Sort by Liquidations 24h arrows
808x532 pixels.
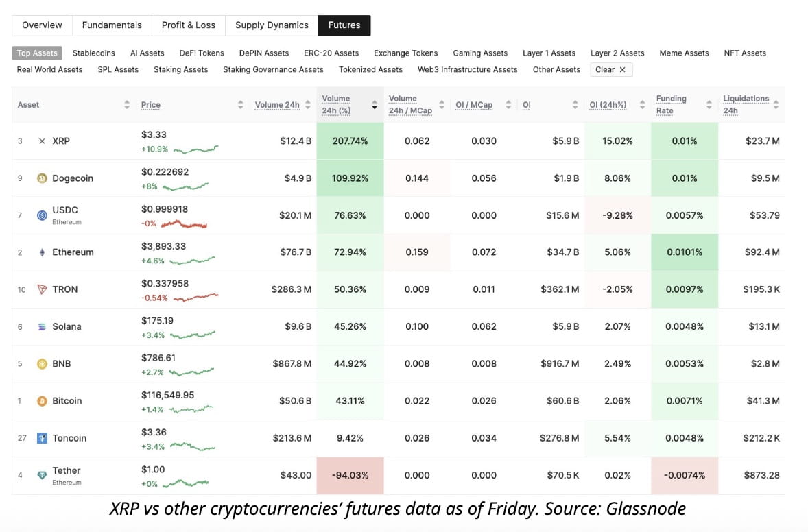coord(776,104)
